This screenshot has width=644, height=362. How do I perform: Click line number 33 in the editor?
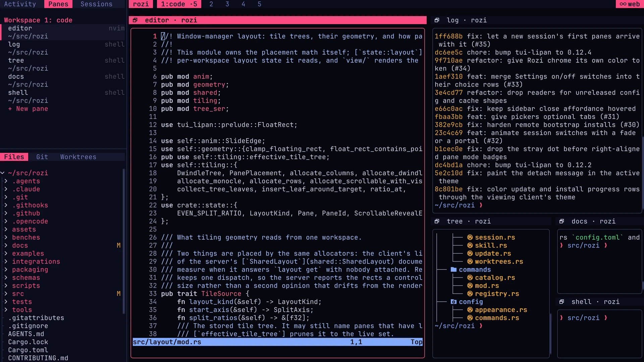coord(153,294)
